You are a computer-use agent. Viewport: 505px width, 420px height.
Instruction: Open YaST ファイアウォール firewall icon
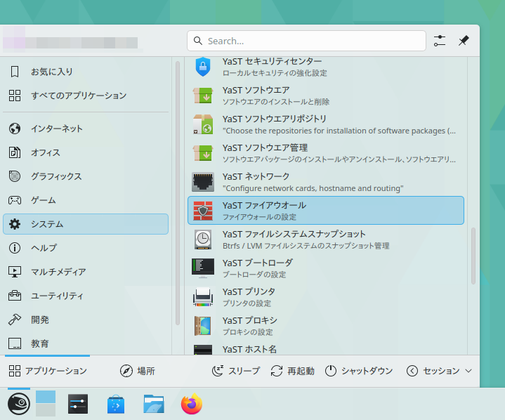[x=203, y=211]
